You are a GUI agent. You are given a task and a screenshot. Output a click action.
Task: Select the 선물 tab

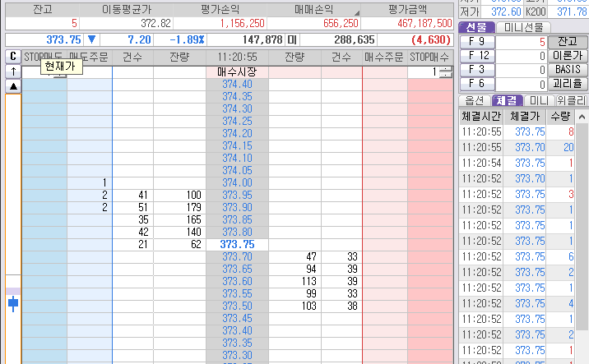pos(476,27)
